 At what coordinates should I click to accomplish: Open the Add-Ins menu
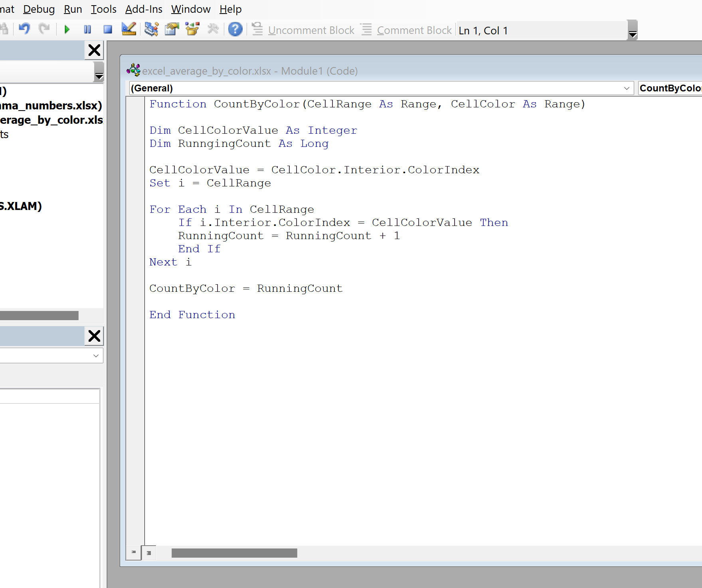(144, 9)
